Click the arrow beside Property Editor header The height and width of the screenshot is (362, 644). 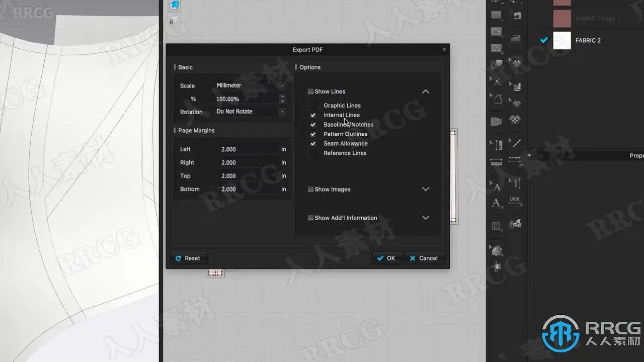click(529, 155)
